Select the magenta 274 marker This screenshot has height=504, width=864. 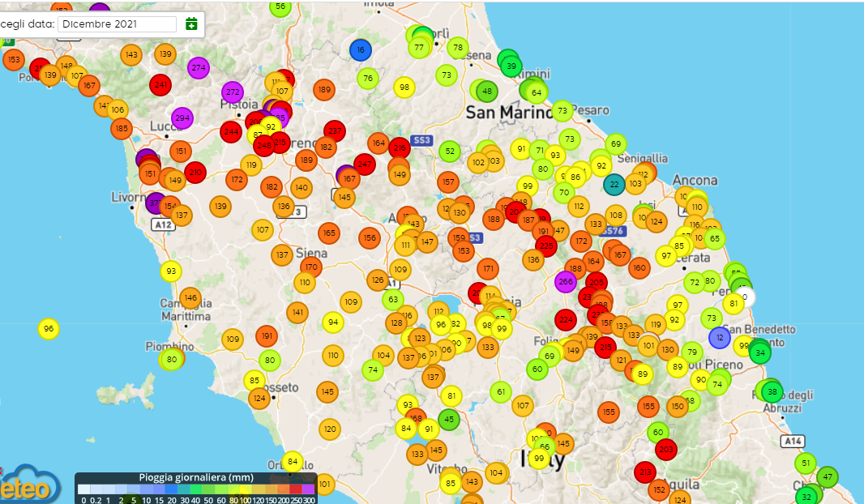(199, 67)
